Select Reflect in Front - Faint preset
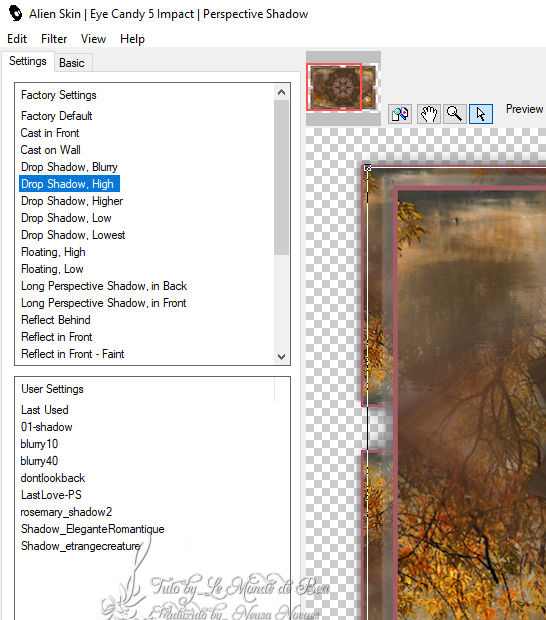The height and width of the screenshot is (620, 546). pos(73,354)
